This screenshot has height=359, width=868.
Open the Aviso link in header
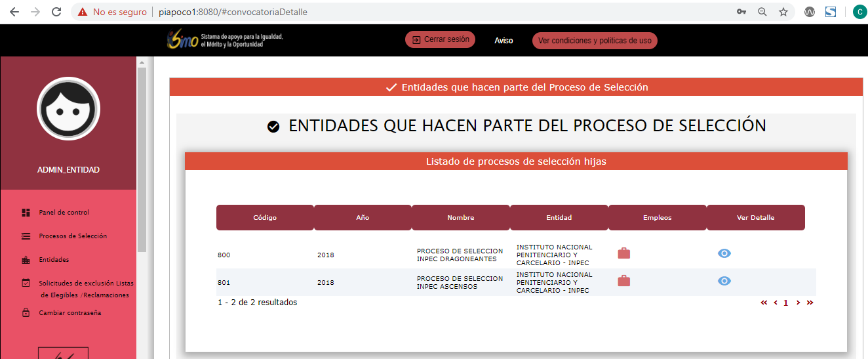(503, 41)
